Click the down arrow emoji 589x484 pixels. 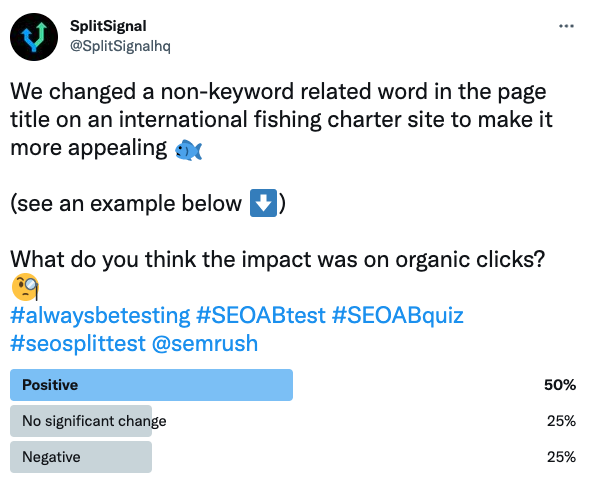coord(263,203)
